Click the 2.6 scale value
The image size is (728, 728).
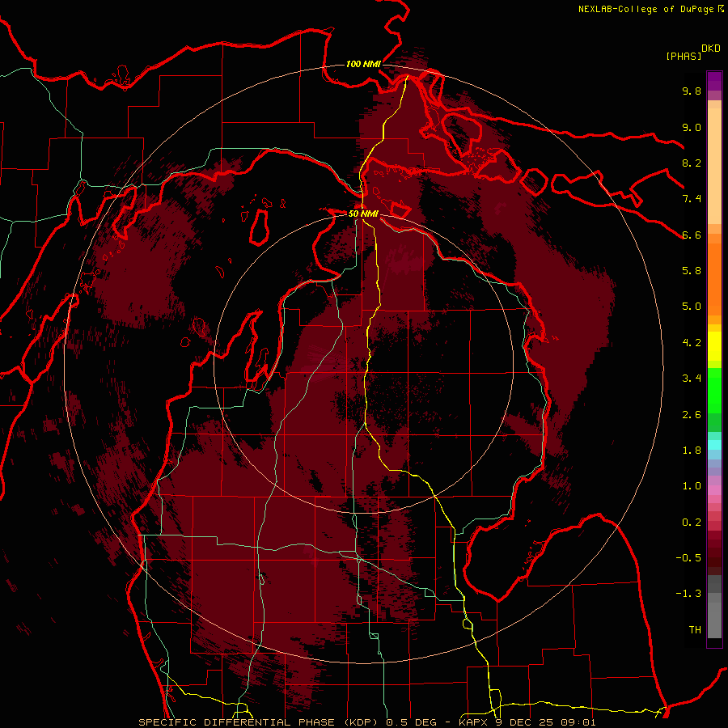[692, 415]
